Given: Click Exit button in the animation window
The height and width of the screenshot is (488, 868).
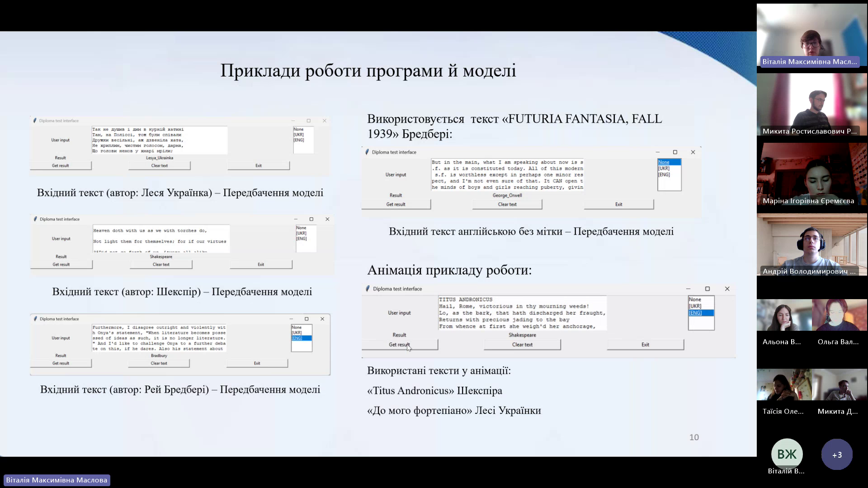Looking at the screenshot, I should point(645,345).
